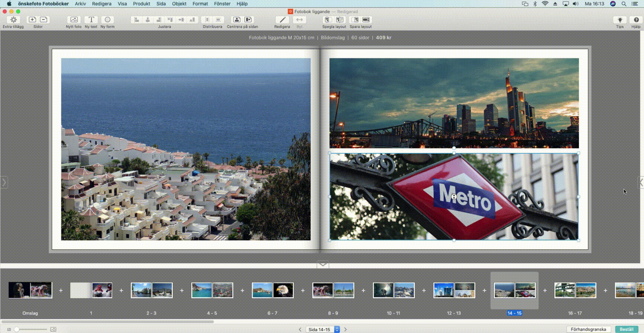Open the Fönster menu
The image size is (644, 333).
pyautogui.click(x=222, y=4)
